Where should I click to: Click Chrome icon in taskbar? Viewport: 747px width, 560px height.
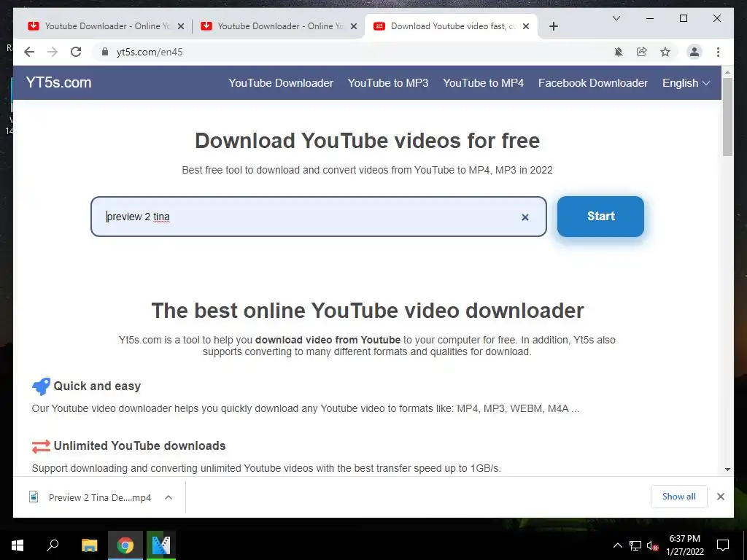125,545
